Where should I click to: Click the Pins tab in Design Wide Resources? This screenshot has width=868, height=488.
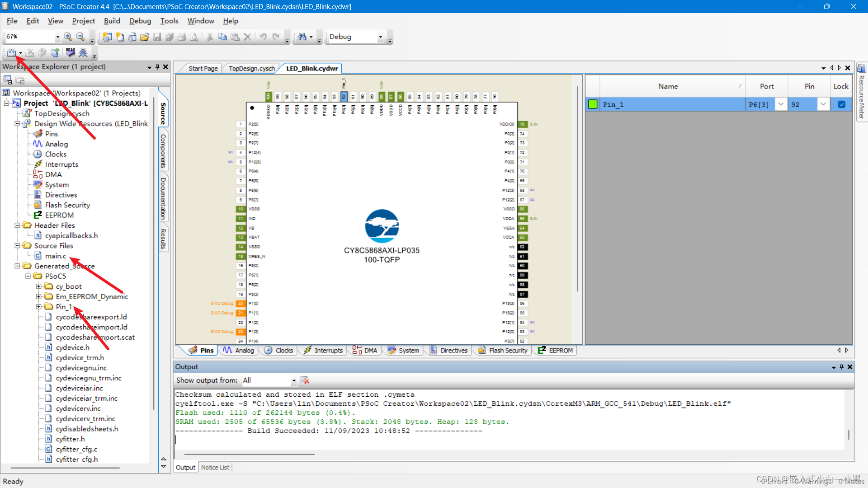[x=51, y=133]
